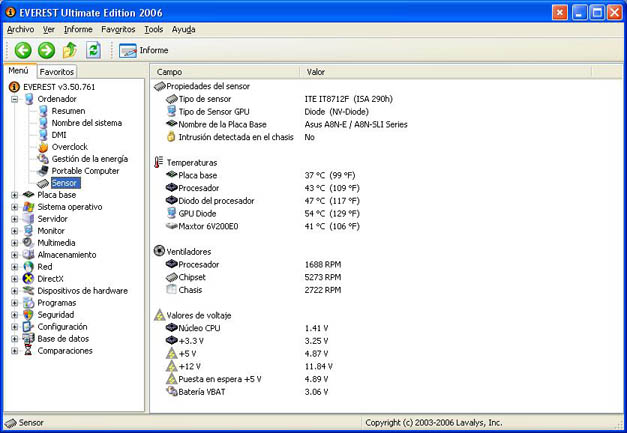Expand the Servidor node
Image resolution: width=627 pixels, height=433 pixels.
(x=14, y=219)
